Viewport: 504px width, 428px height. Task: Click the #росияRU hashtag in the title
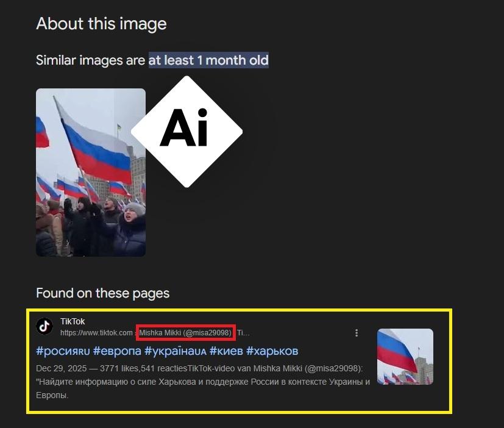pyautogui.click(x=63, y=351)
